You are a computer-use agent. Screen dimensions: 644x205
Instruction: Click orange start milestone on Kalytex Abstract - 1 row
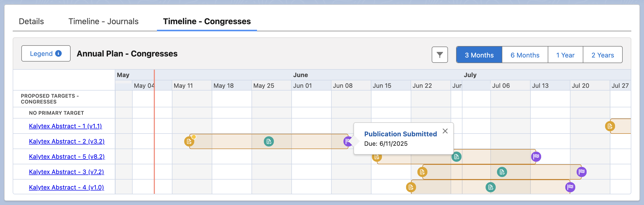pyautogui.click(x=610, y=126)
